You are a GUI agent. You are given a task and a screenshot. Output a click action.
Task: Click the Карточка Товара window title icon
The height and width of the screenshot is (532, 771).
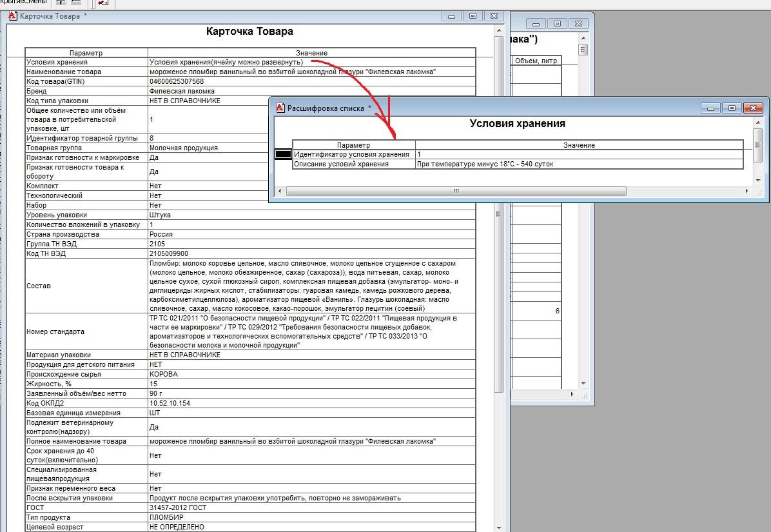pos(12,15)
